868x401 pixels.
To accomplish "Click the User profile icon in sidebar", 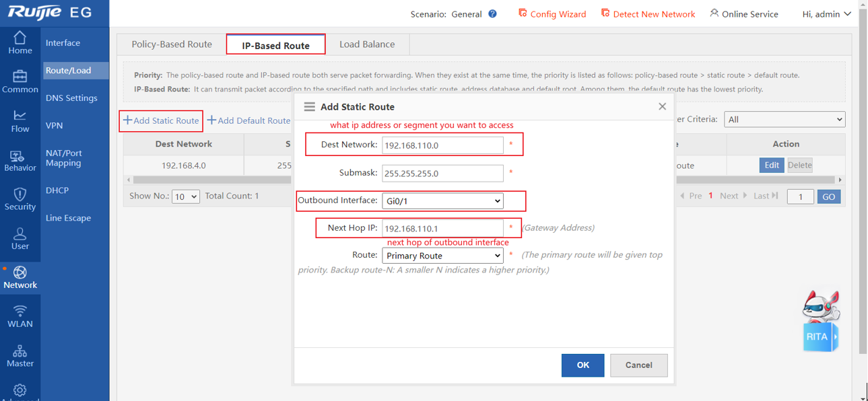I will 20,233.
